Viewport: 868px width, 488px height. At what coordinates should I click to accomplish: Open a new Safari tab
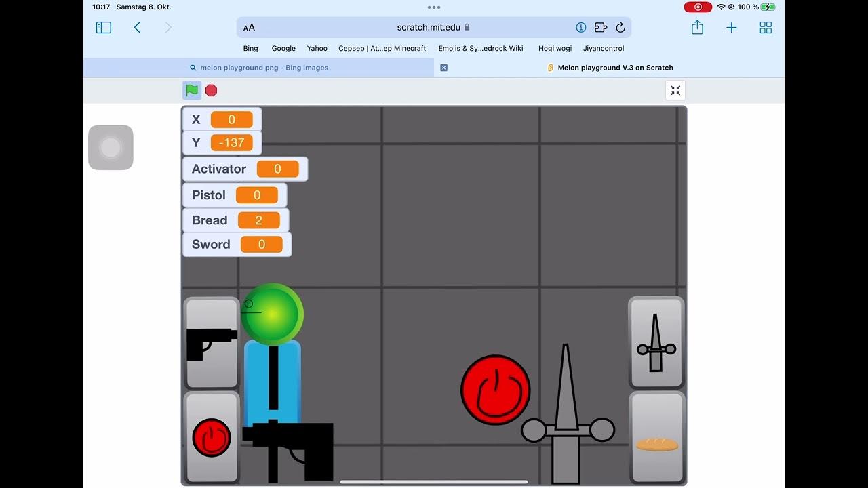[x=731, y=28]
